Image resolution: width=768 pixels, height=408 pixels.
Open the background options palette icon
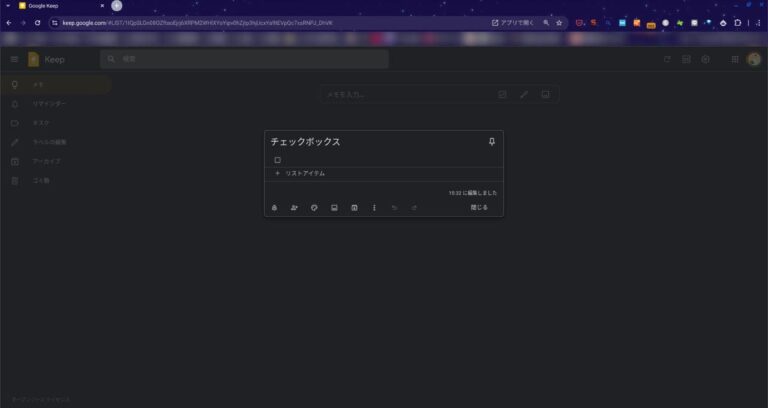click(314, 208)
